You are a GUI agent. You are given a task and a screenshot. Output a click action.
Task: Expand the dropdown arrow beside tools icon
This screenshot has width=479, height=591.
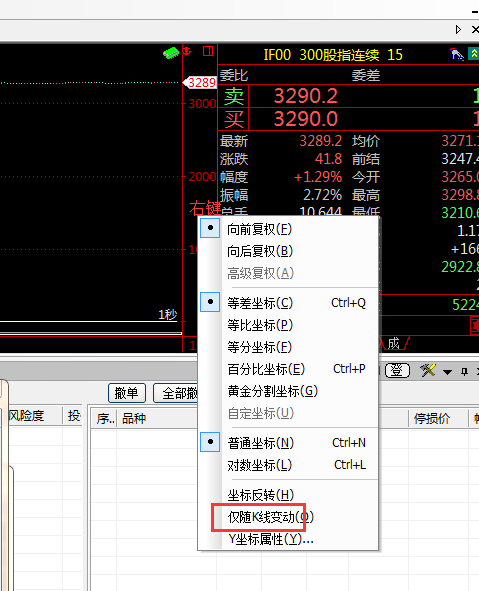[447, 372]
